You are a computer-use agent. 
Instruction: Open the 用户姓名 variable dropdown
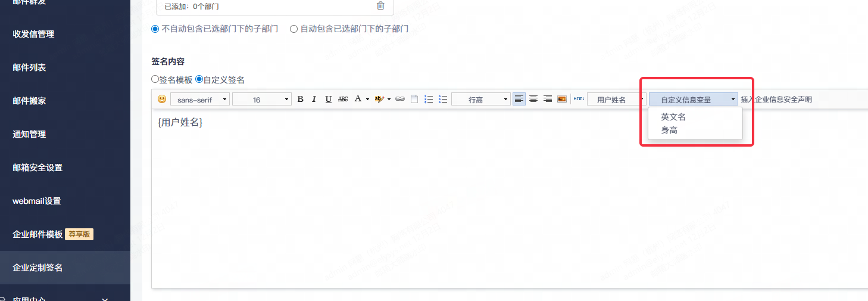[x=617, y=100]
